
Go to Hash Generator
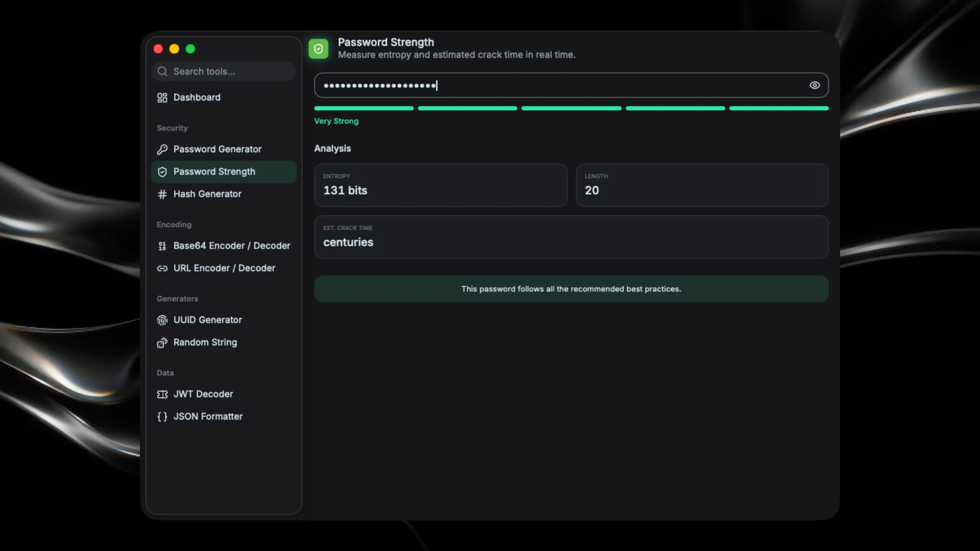(x=224, y=194)
